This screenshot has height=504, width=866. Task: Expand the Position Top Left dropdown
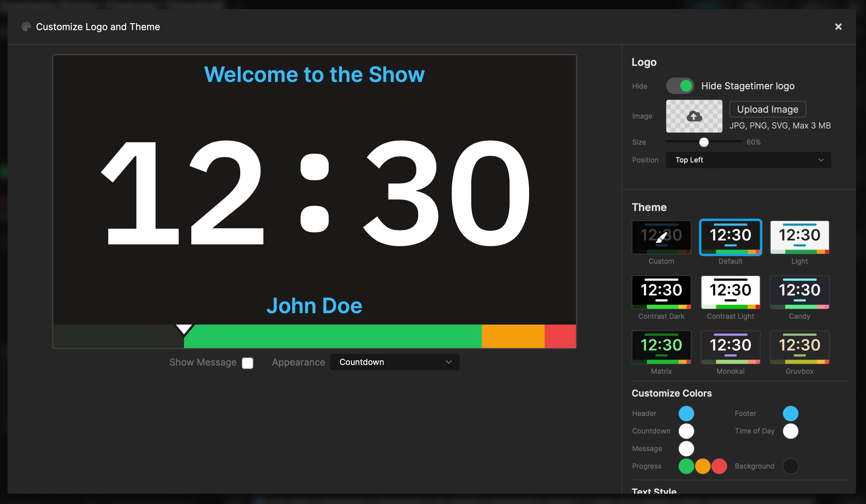749,160
